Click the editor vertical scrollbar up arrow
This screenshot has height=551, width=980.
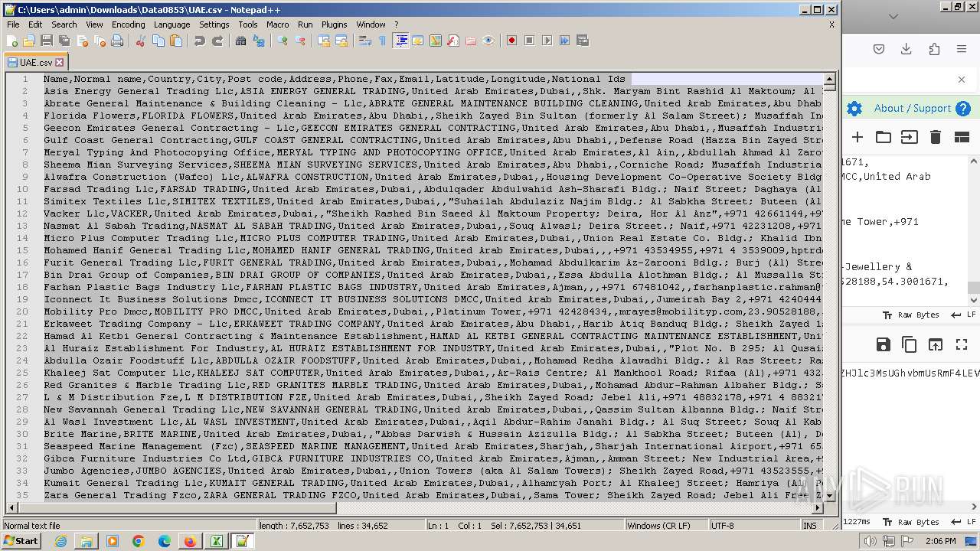click(x=829, y=79)
